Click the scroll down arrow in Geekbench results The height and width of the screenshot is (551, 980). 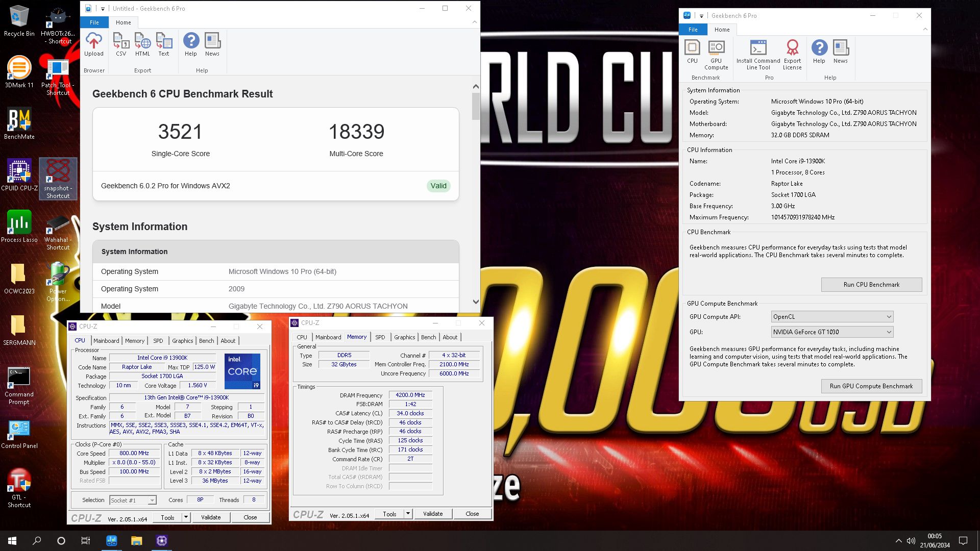point(476,302)
